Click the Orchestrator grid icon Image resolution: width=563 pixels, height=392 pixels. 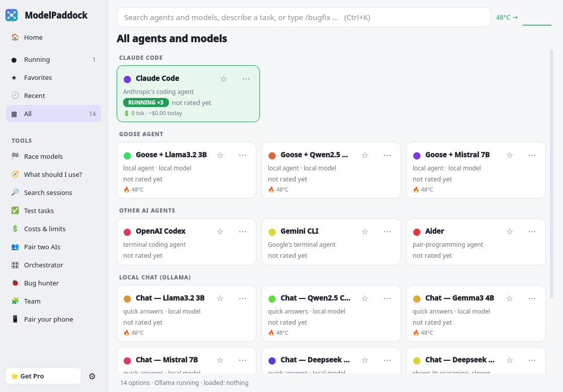point(15,265)
